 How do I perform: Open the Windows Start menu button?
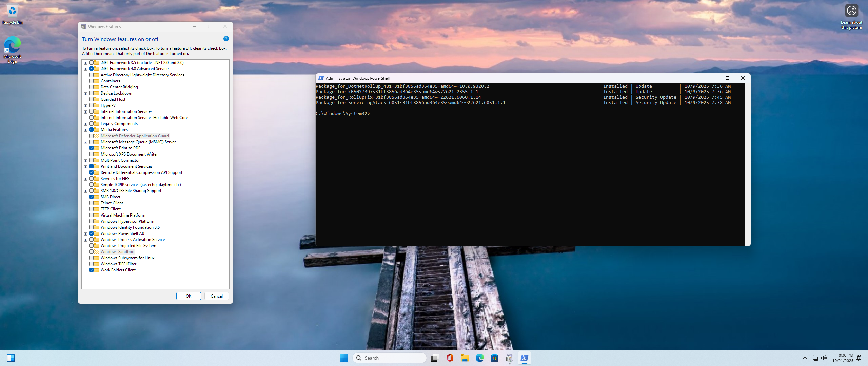[344, 358]
